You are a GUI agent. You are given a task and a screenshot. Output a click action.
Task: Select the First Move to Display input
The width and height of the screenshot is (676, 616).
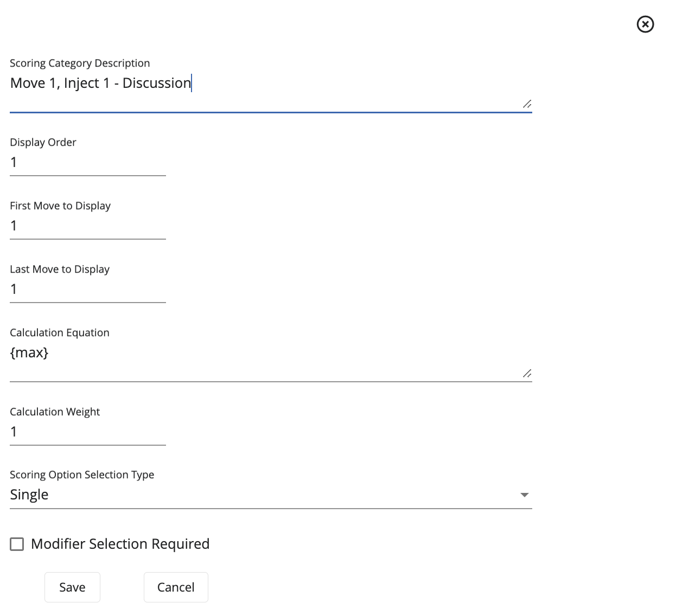pyautogui.click(x=87, y=226)
